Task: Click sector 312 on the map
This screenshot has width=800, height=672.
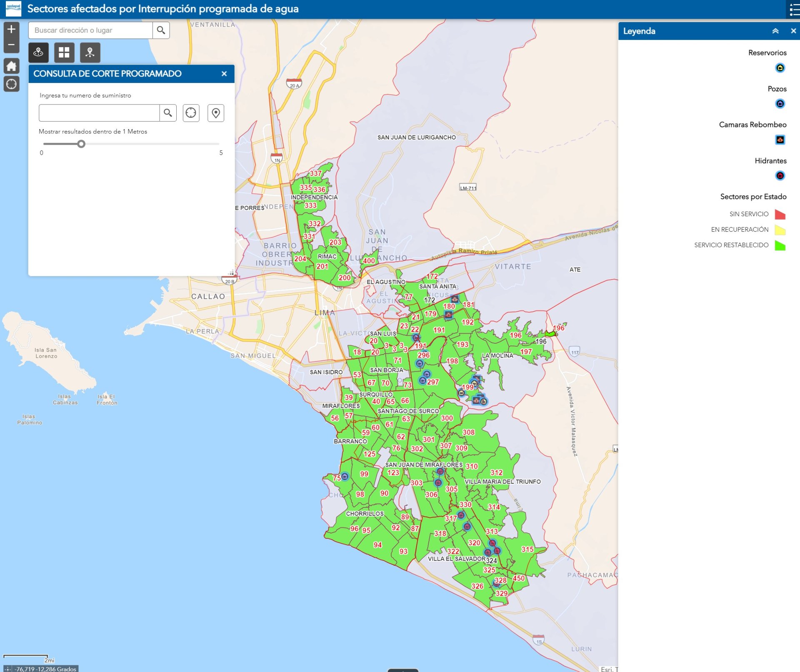Action: (497, 473)
